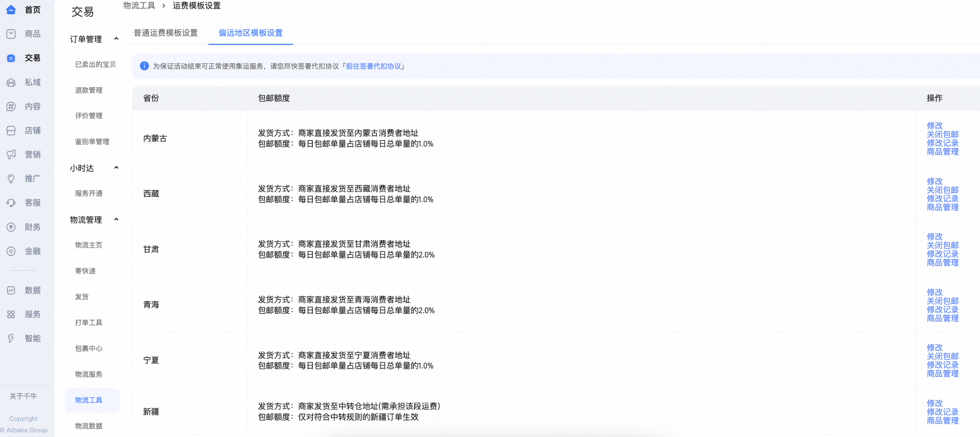The image size is (980, 437).
Task: Open 修改记录 for 内蒙古 row
Action: (x=943, y=143)
